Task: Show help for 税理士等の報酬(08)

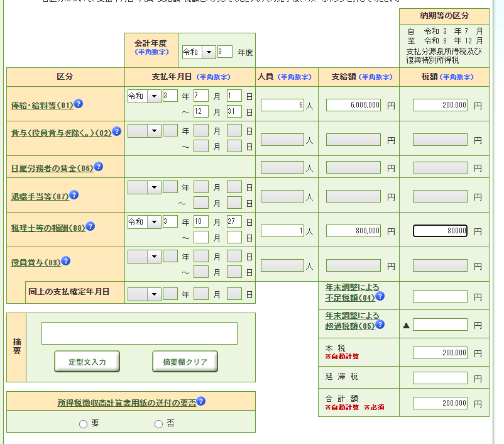Action: (90, 226)
